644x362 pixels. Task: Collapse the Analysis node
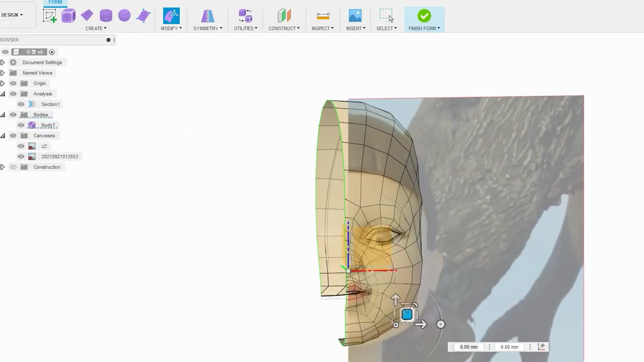pos(3,94)
